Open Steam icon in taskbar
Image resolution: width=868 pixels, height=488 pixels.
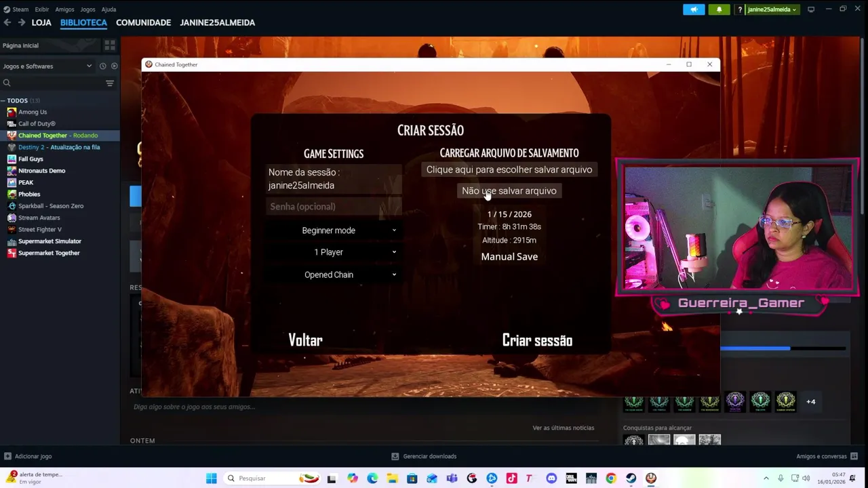click(631, 479)
